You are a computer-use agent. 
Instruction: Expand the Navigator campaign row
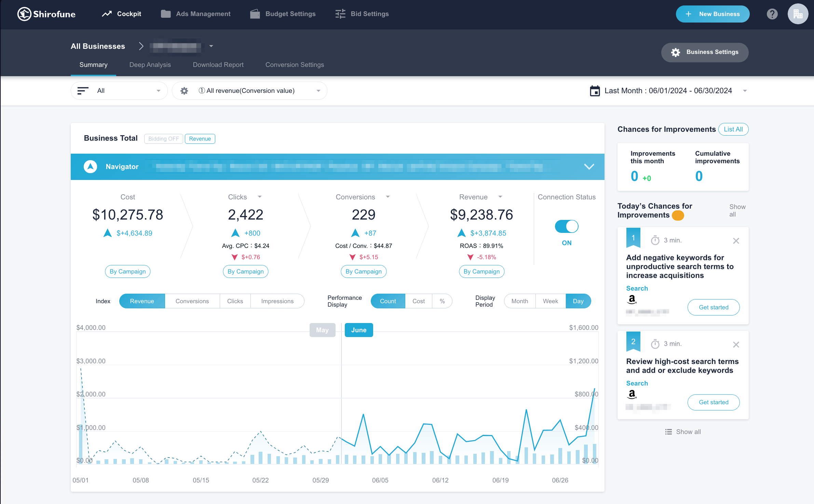(589, 167)
